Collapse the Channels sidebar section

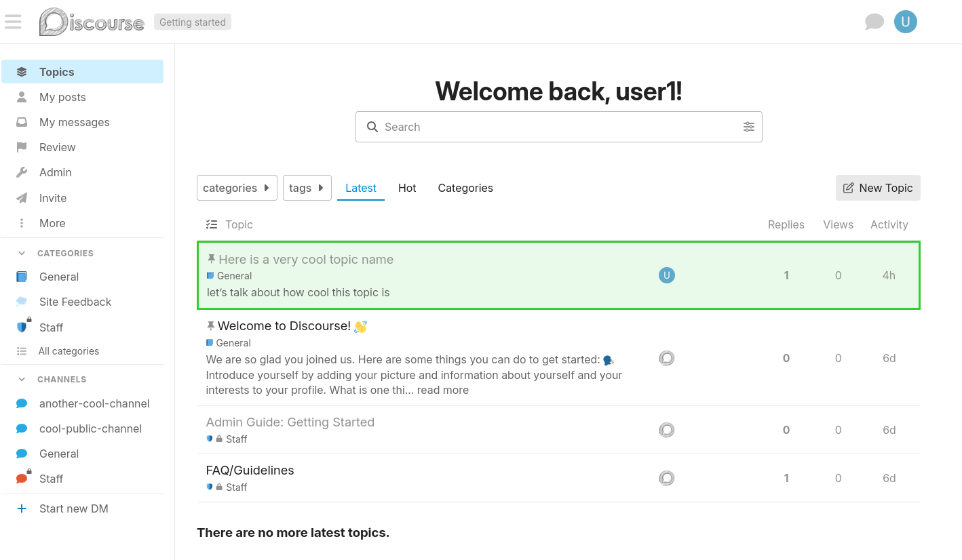[x=22, y=379]
